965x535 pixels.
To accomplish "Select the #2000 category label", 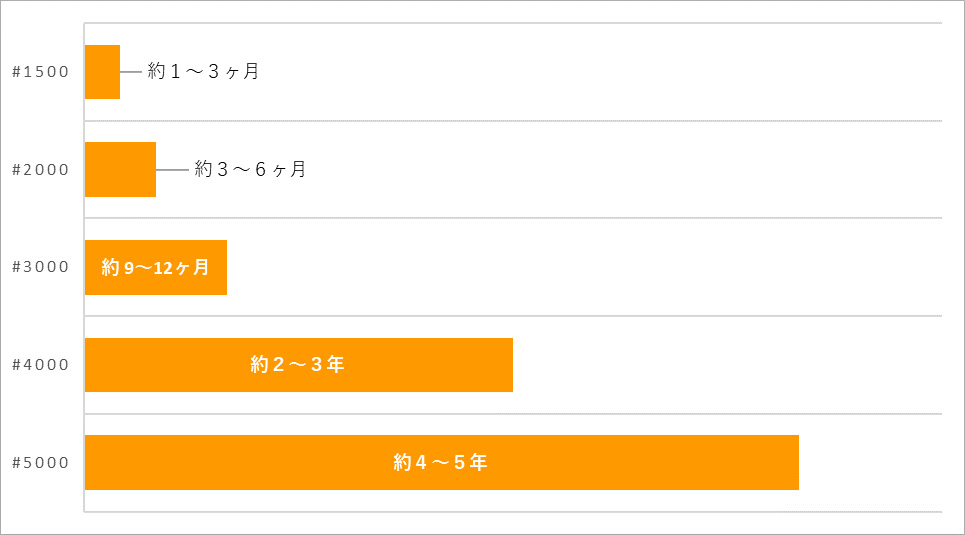I will (40, 170).
